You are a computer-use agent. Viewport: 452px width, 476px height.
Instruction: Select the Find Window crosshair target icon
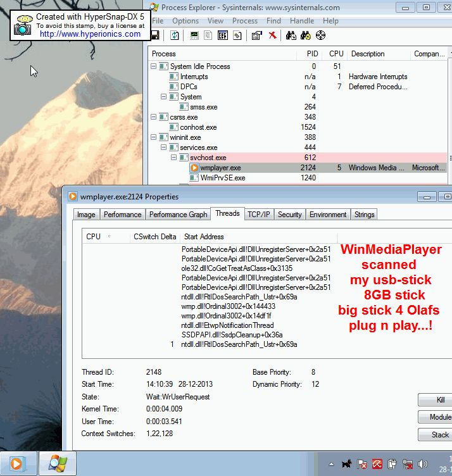click(320, 35)
